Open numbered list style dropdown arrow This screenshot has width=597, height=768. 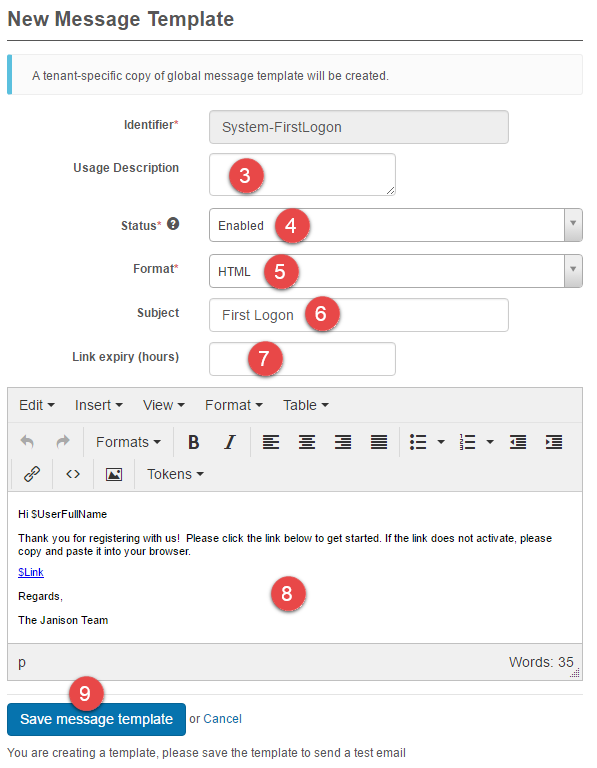pos(490,442)
